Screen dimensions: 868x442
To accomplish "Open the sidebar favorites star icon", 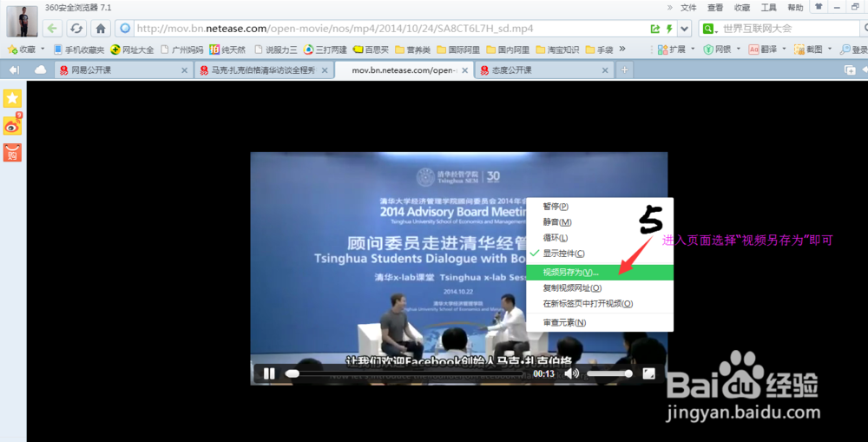I will coord(12,99).
